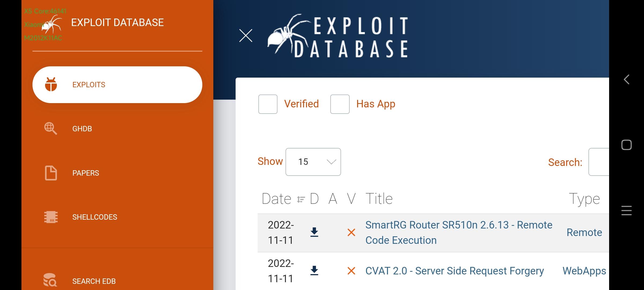Open CVAT 2.0 Server Side Request Forgery link
This screenshot has width=644, height=290.
point(455,271)
